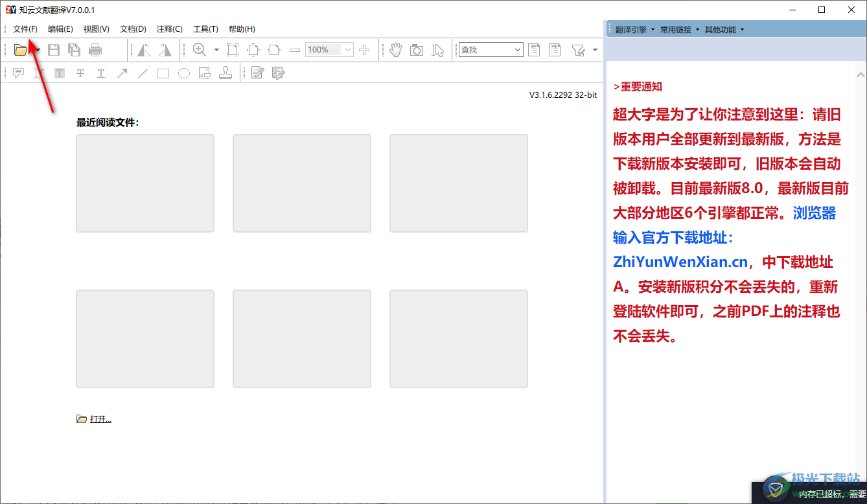Click the save all copies icon
Viewport: 867px width, 504px height.
point(75,50)
